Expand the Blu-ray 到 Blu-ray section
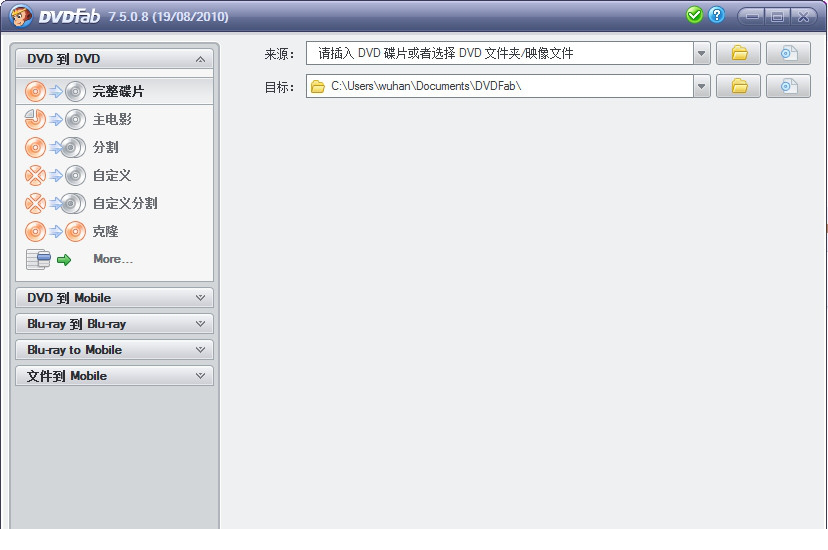 click(200, 324)
